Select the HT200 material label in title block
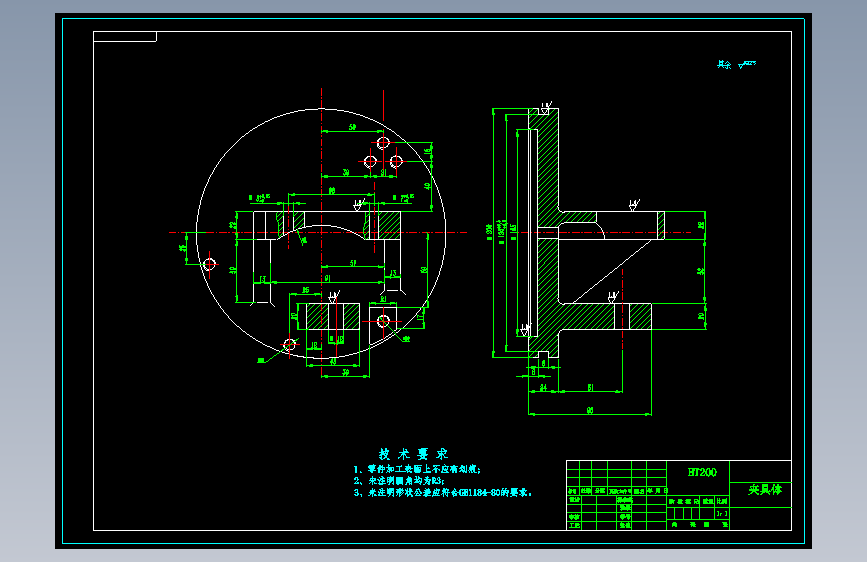The image size is (867, 562). (x=702, y=472)
